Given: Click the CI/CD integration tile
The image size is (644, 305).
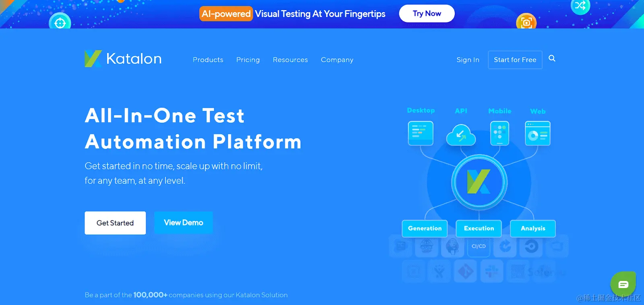Looking at the screenshot, I should pos(479,246).
